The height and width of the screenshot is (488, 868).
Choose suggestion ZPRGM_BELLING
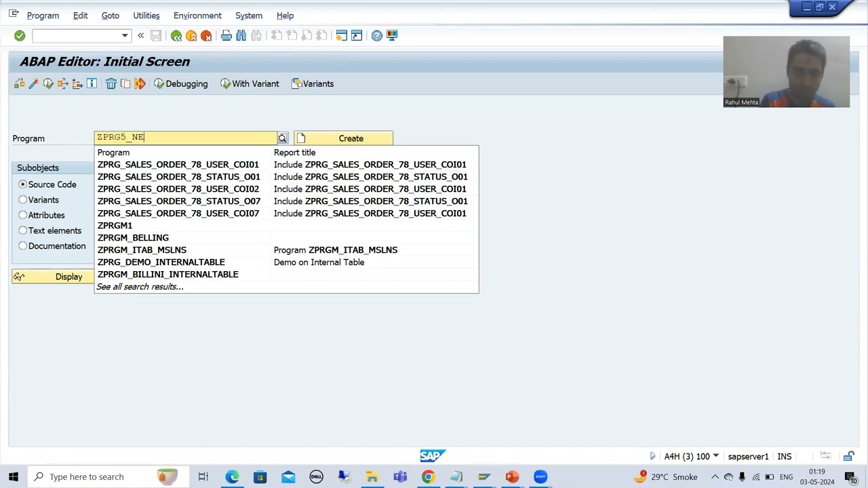(286, 238)
